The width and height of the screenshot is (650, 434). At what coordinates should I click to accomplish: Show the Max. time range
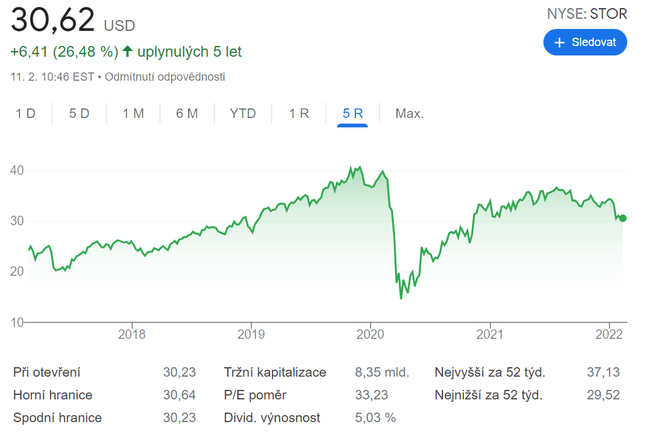tap(409, 113)
